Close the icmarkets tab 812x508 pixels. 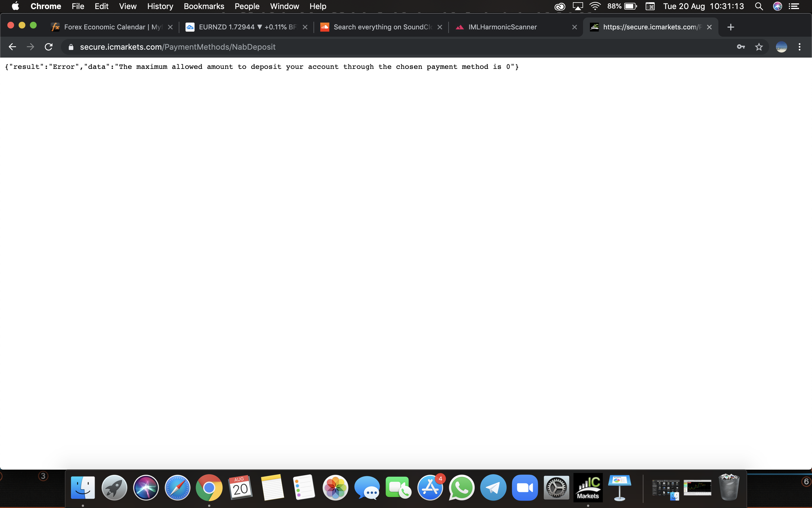tap(709, 27)
